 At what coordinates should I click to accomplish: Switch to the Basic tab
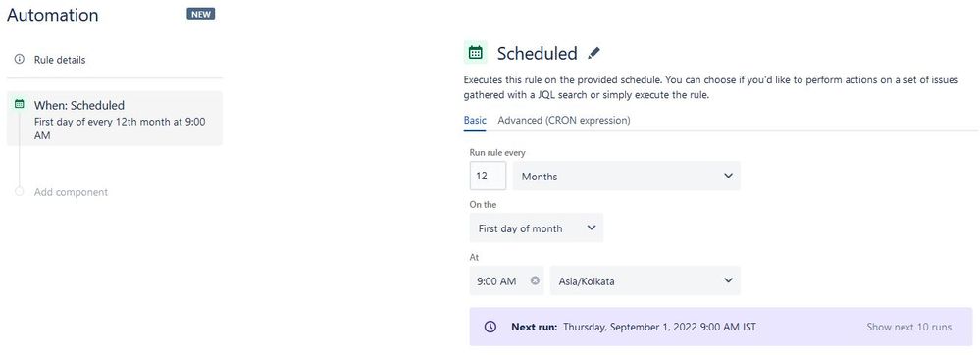click(475, 120)
